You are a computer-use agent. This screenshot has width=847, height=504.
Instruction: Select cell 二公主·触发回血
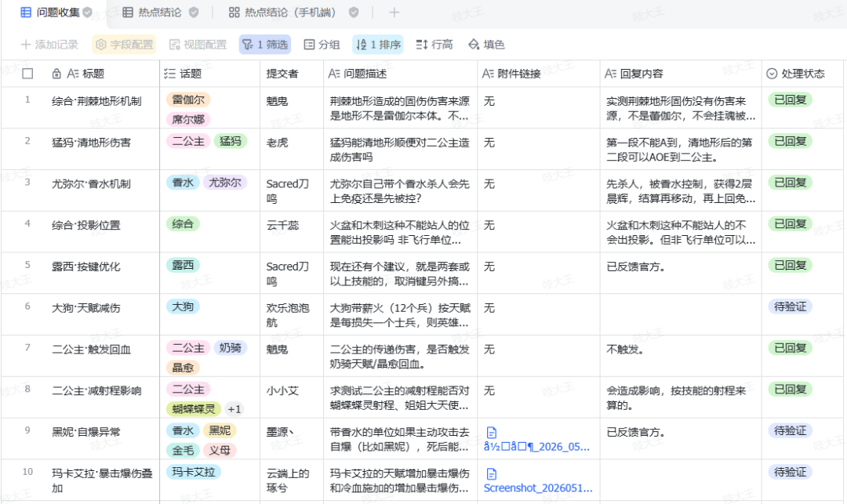103,356
